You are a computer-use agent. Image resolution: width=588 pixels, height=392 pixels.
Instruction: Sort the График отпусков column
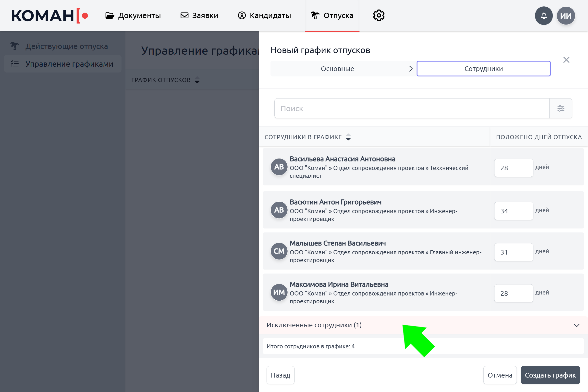[x=197, y=80]
